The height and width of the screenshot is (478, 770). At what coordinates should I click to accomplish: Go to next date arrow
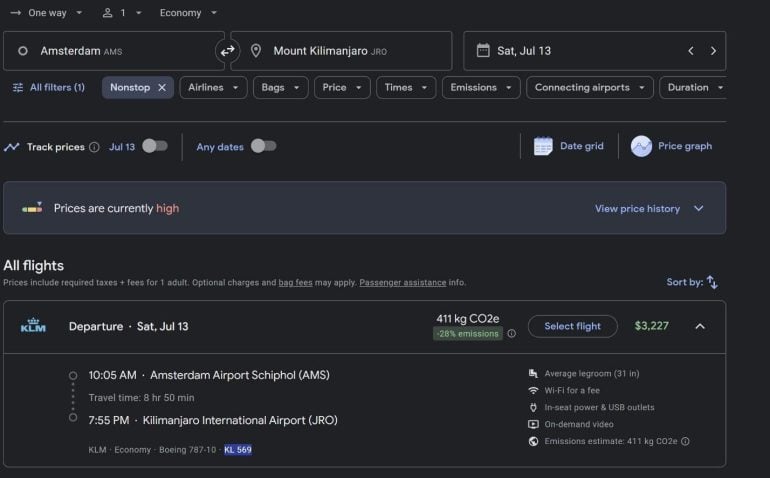[713, 51]
